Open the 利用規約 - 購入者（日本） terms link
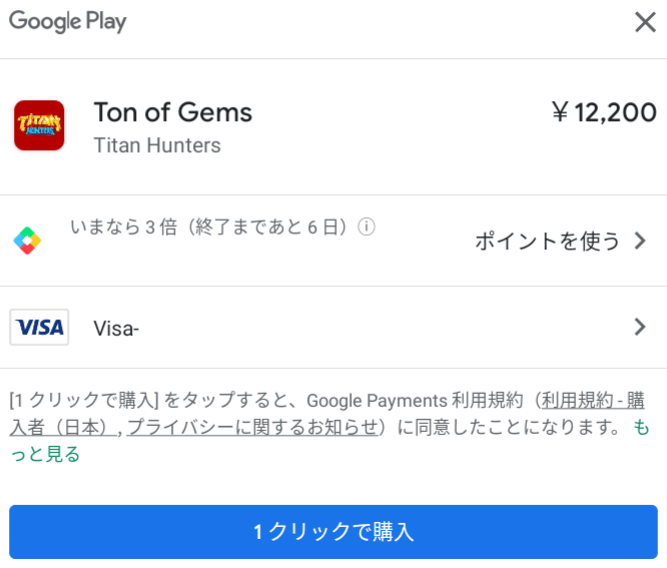 590,401
